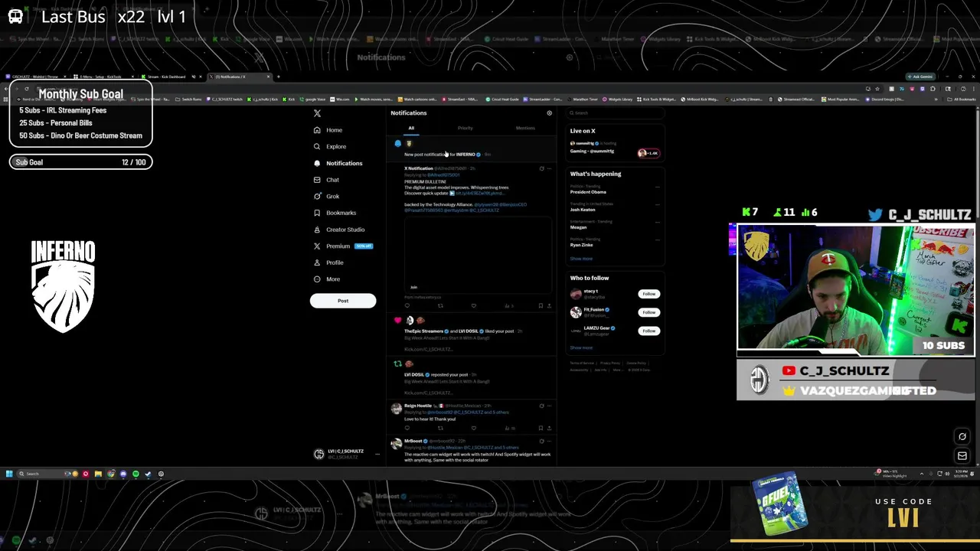Follow Fit Fusion
Image resolution: width=980 pixels, height=551 pixels.
648,312
